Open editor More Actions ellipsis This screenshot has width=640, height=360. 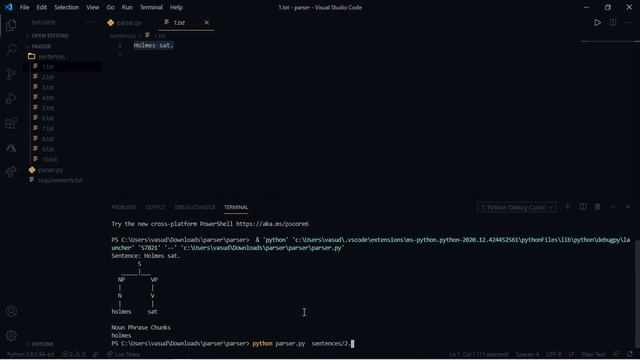click(x=628, y=22)
